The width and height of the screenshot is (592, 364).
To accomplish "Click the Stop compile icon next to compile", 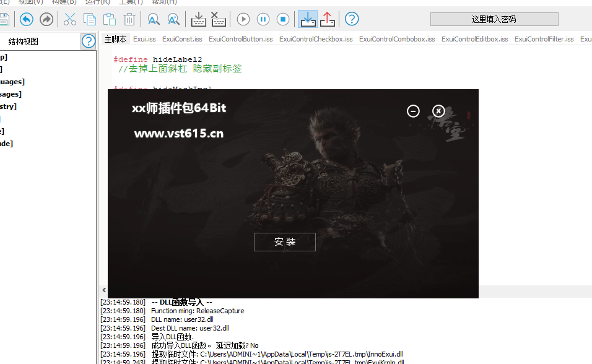I will (x=218, y=19).
